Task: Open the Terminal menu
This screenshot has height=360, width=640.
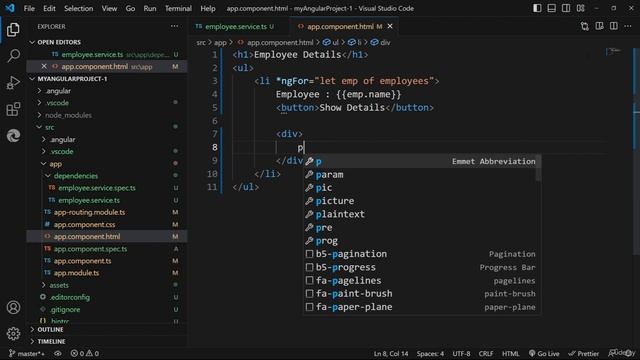Action: (178, 8)
